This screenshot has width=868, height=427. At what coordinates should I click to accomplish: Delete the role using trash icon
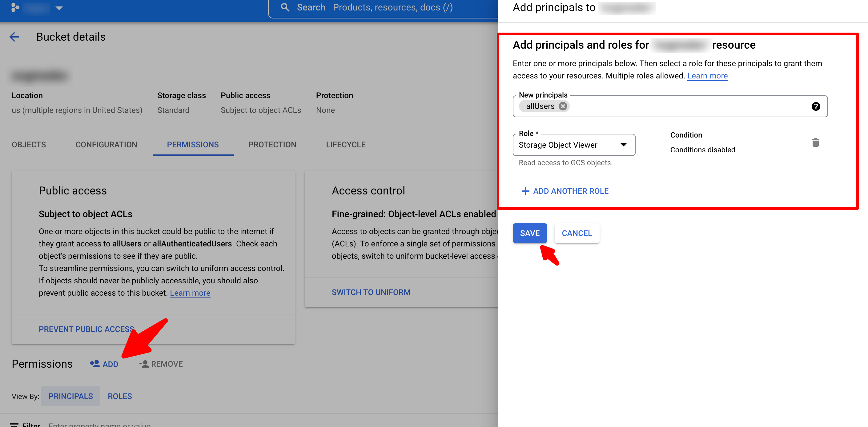tap(815, 142)
